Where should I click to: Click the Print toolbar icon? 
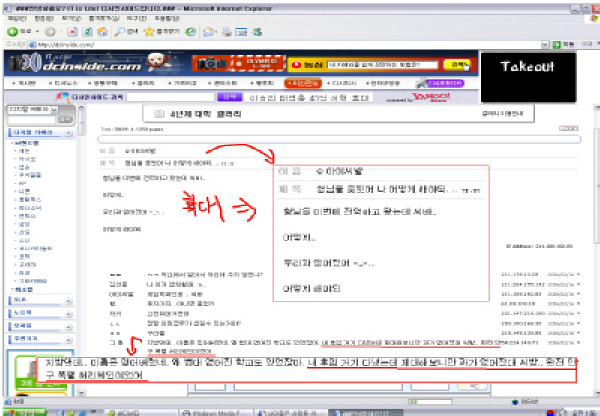[227, 32]
